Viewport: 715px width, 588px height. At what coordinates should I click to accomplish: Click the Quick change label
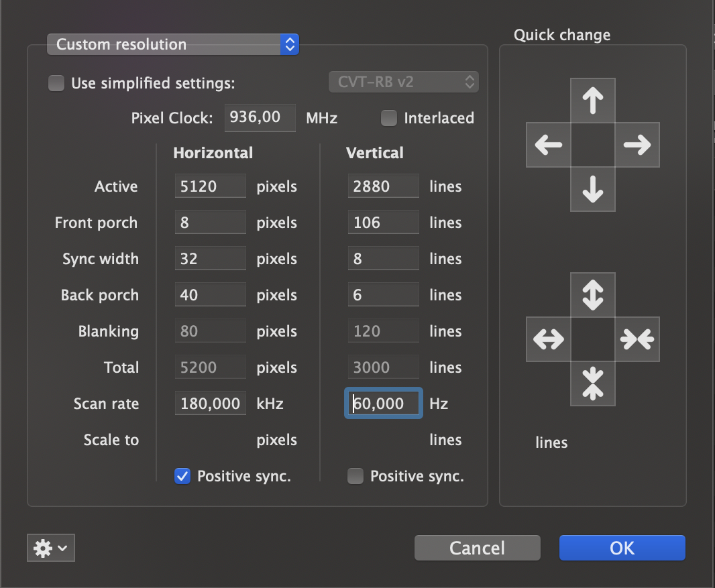562,35
